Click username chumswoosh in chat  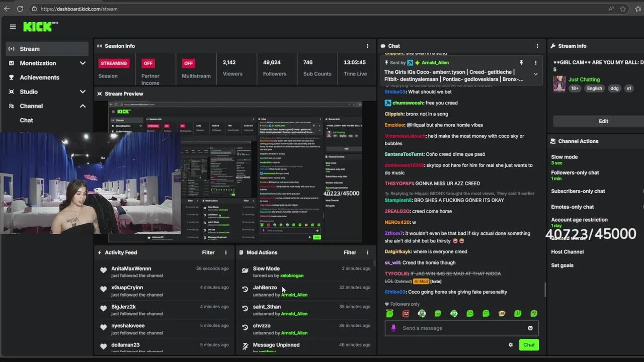[x=407, y=103]
